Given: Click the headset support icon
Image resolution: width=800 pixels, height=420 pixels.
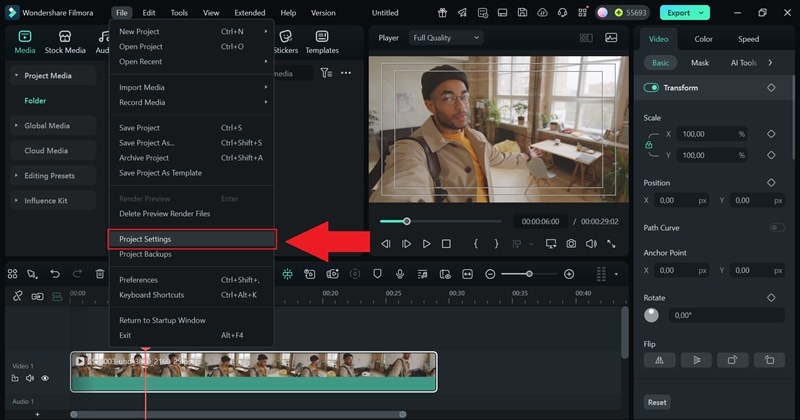Looking at the screenshot, I should coord(562,13).
